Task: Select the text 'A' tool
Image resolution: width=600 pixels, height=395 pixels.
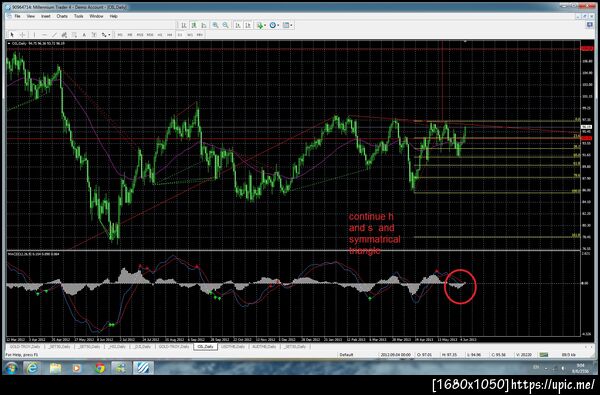Action: [x=84, y=35]
